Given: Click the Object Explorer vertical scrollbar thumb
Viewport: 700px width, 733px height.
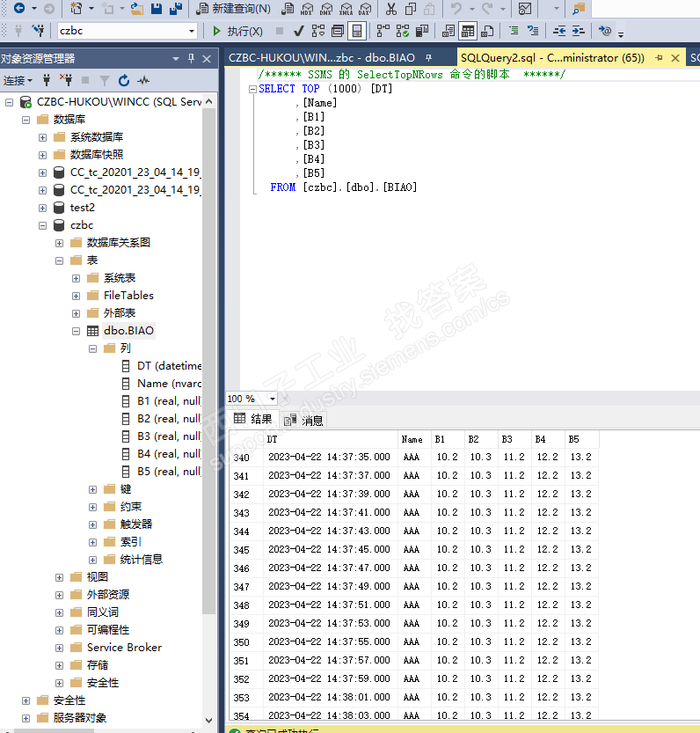Looking at the screenshot, I should click(209, 362).
